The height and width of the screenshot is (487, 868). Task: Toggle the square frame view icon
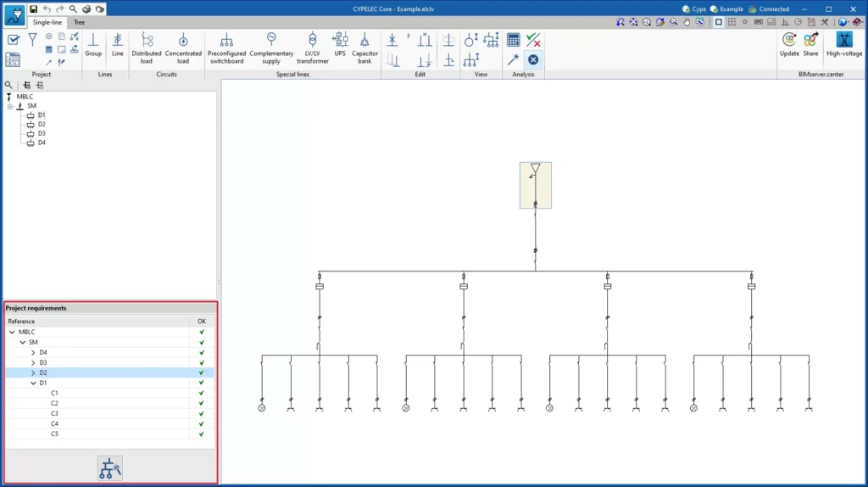coord(719,22)
